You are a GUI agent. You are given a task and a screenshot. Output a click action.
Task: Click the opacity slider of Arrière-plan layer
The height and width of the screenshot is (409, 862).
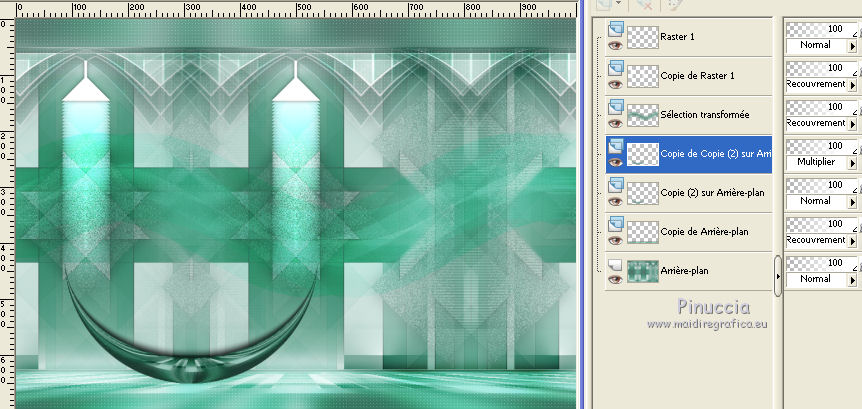coord(821,263)
